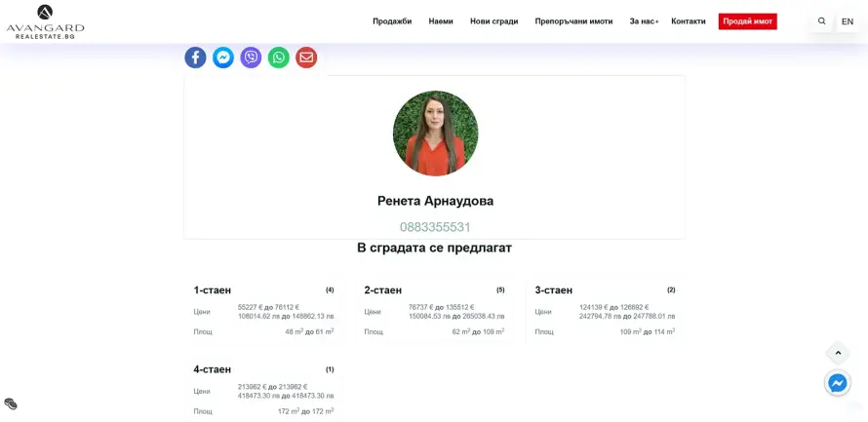Click 3-стаен price range in euros
The width and height of the screenshot is (868, 422).
pos(613,308)
